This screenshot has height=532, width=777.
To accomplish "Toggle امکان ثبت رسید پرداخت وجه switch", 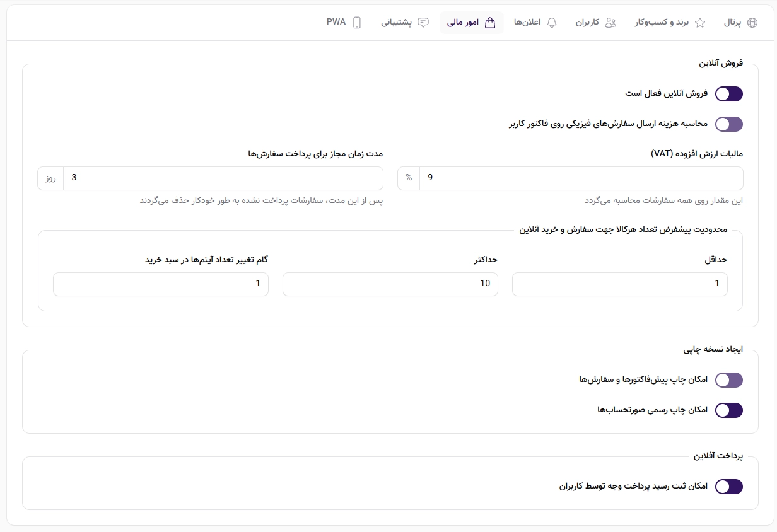I will tap(728, 487).
